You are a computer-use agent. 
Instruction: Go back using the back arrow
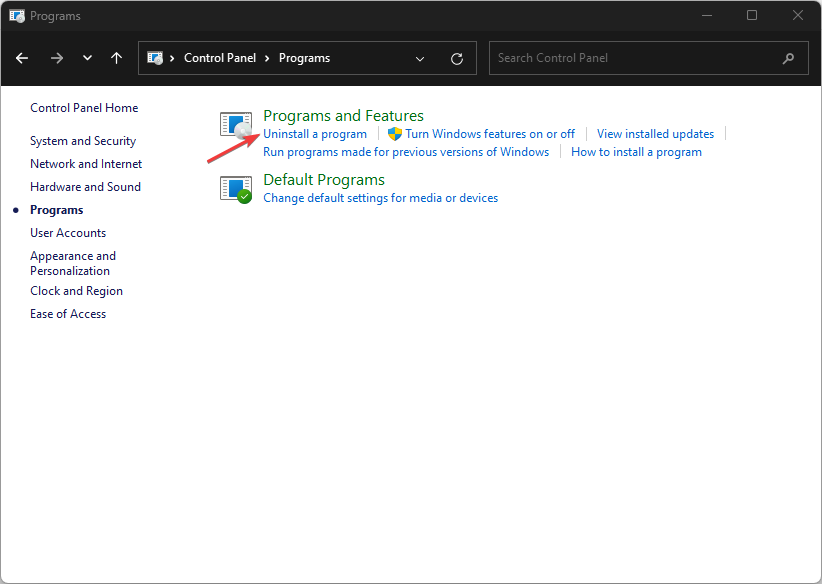(22, 58)
